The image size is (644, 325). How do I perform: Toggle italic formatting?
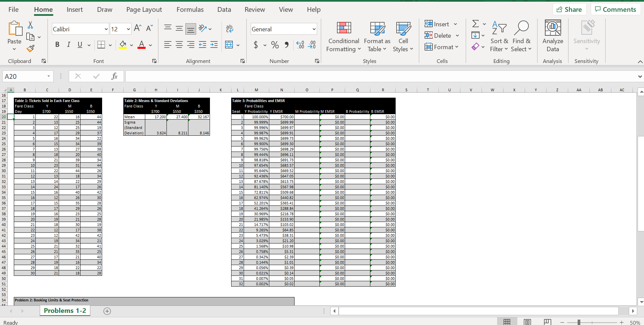click(68, 44)
